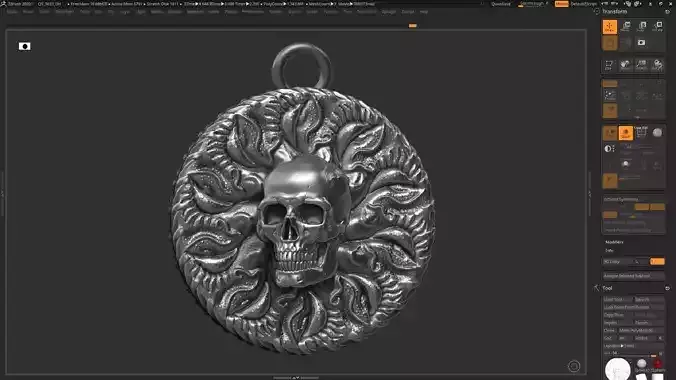This screenshot has width=676, height=380.
Task: Click GoZ Visible button
Action: [x=644, y=338]
